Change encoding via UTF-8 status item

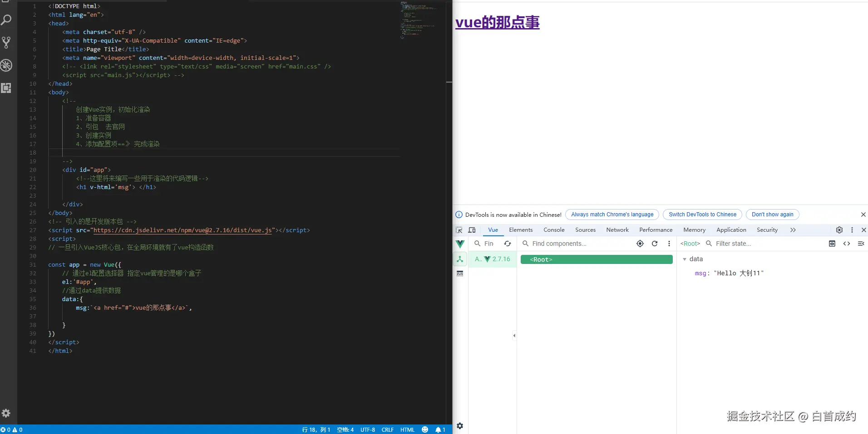368,429
